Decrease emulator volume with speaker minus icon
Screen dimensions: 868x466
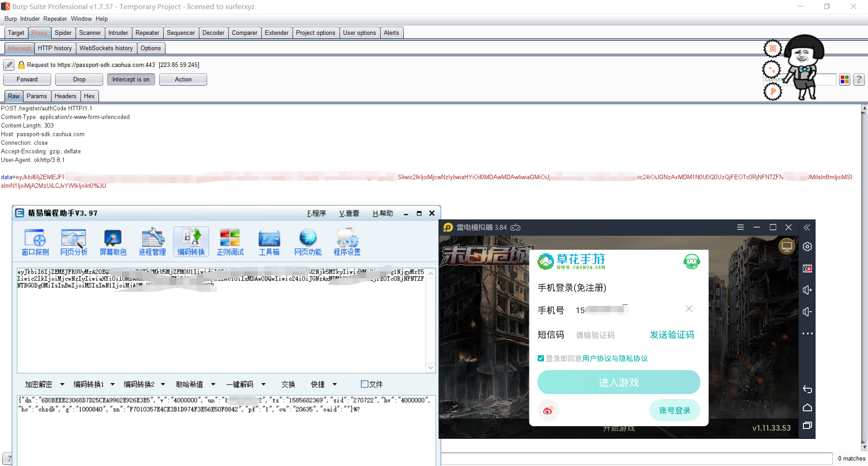[x=807, y=312]
